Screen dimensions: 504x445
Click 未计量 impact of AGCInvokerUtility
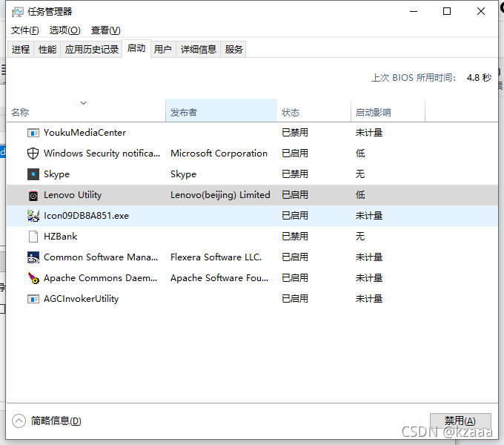click(368, 299)
